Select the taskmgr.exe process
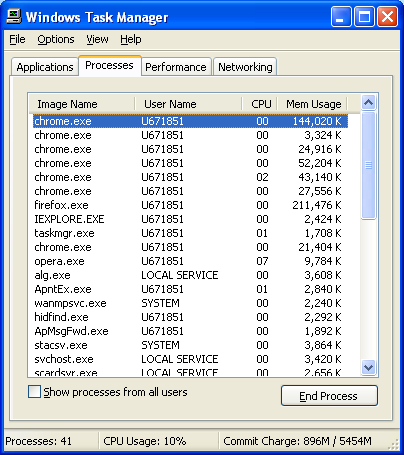The height and width of the screenshot is (455, 404). 190,233
